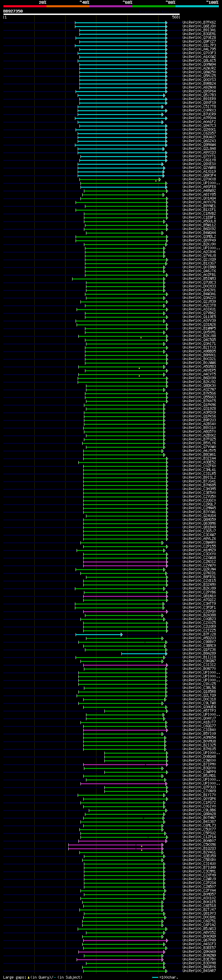Select the UniRef100_A4L795 label

[x=199, y=49]
